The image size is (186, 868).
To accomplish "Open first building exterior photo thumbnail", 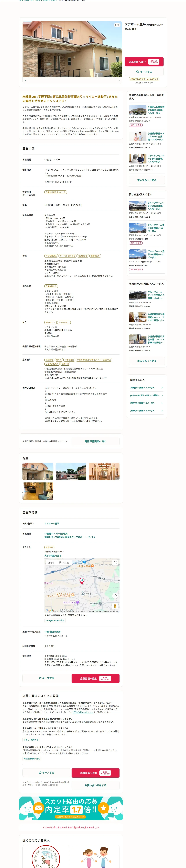I will click(x=38, y=471).
